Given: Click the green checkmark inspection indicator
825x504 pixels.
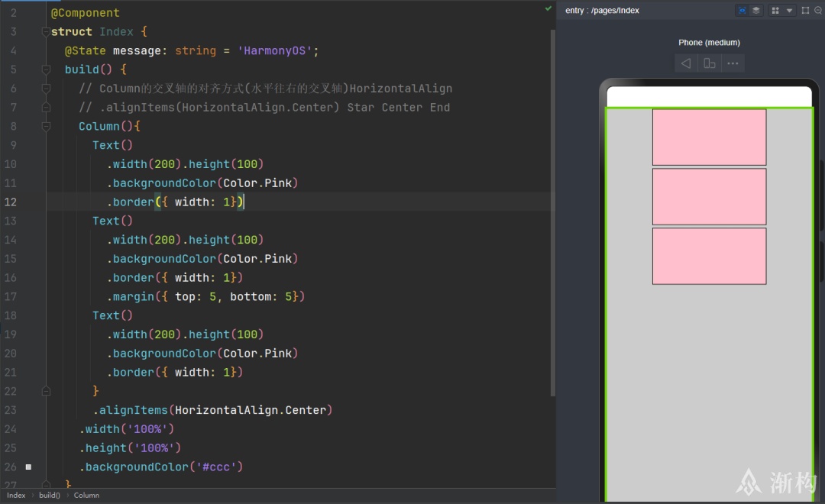Looking at the screenshot, I should pos(548,8).
